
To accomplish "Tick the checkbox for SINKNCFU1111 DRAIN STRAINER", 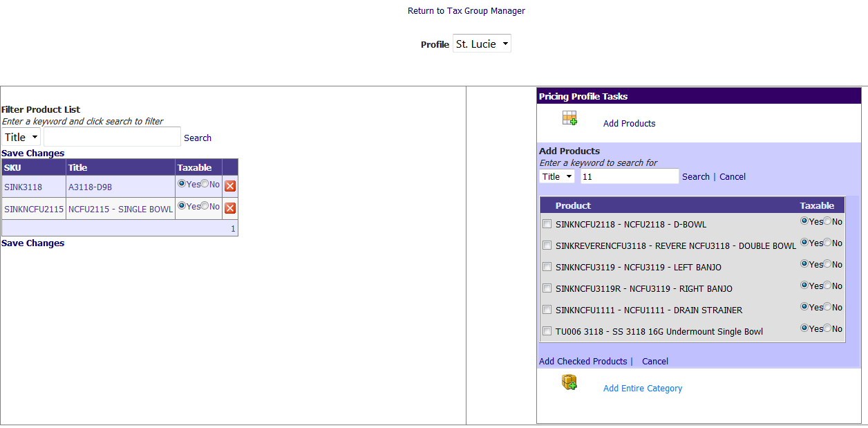I will tap(547, 310).
